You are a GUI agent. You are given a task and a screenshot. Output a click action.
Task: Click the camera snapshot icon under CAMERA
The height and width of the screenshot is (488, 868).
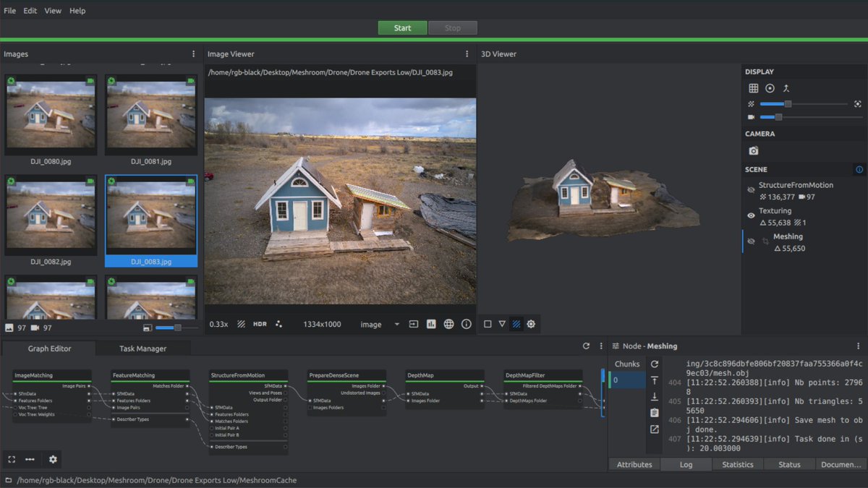click(x=754, y=150)
